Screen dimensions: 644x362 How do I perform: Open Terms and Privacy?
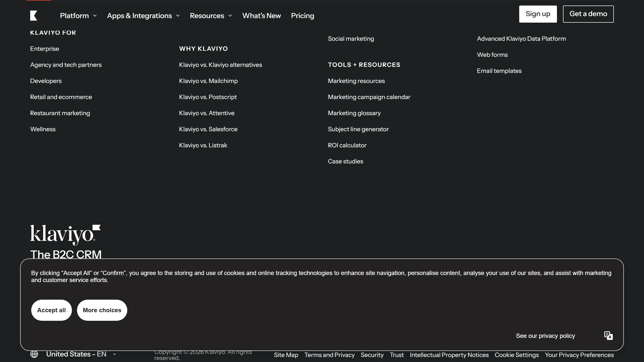pyautogui.click(x=330, y=355)
